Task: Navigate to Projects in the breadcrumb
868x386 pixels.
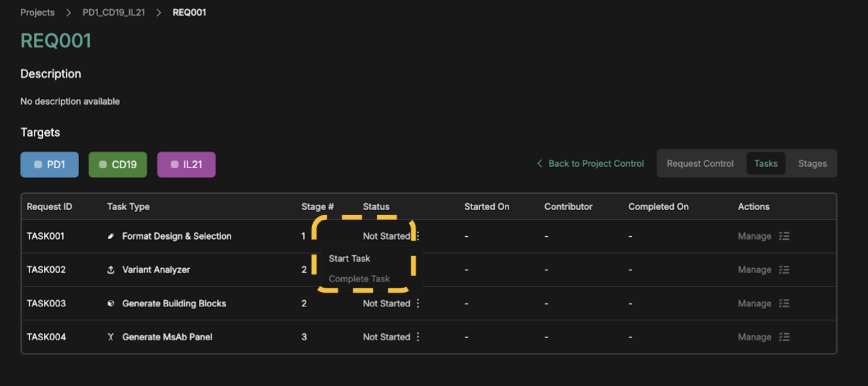Action: [38, 12]
